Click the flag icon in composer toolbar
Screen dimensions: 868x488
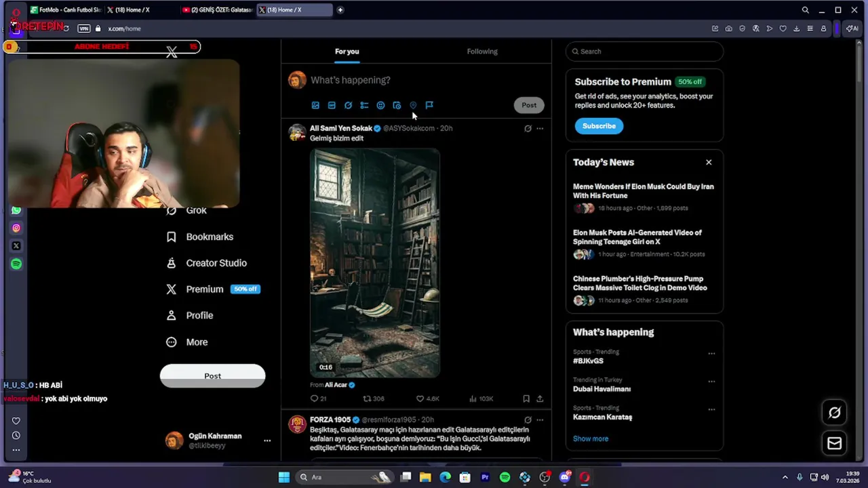(x=429, y=105)
